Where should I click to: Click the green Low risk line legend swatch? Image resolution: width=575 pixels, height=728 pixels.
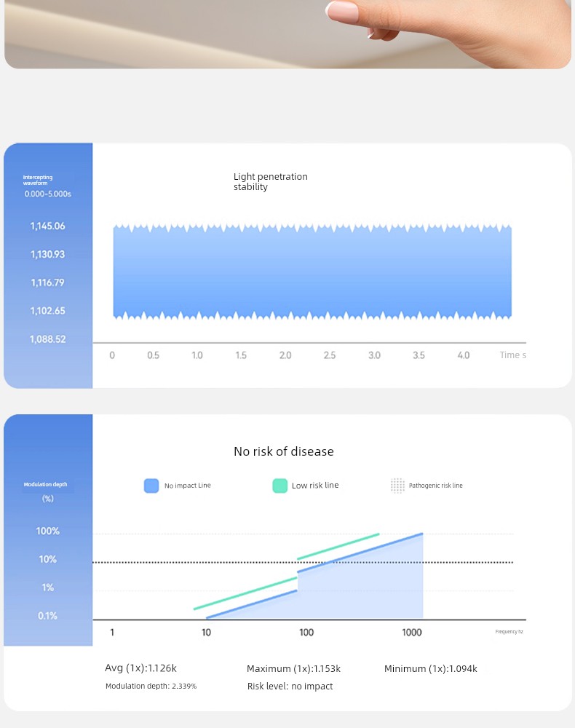[279, 486]
